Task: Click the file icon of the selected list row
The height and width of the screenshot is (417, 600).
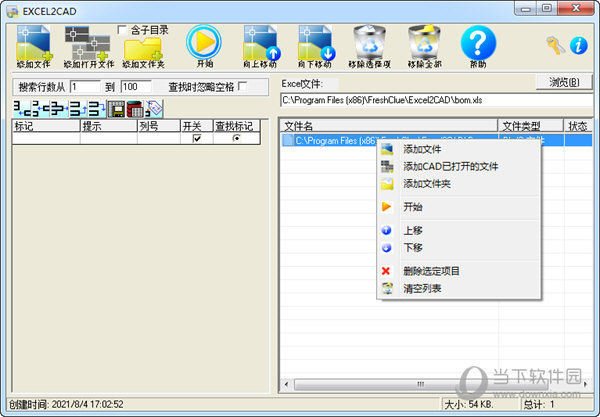Action: (x=288, y=140)
